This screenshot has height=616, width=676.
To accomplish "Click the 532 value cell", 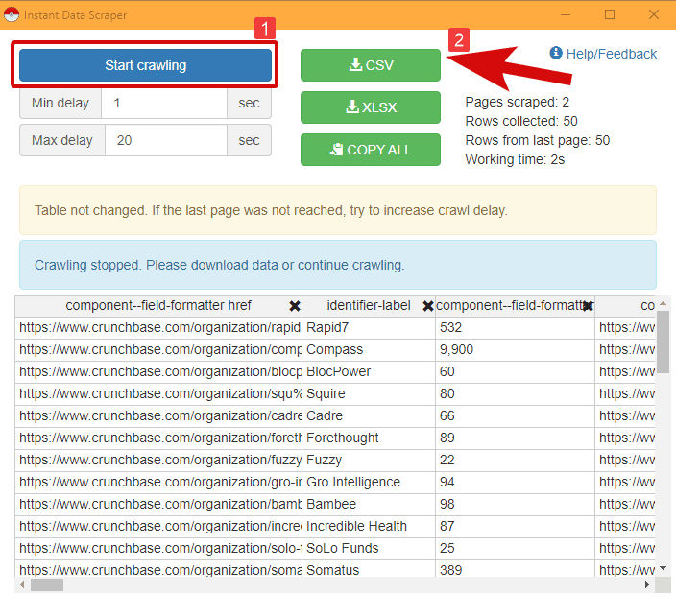I will coord(516,328).
